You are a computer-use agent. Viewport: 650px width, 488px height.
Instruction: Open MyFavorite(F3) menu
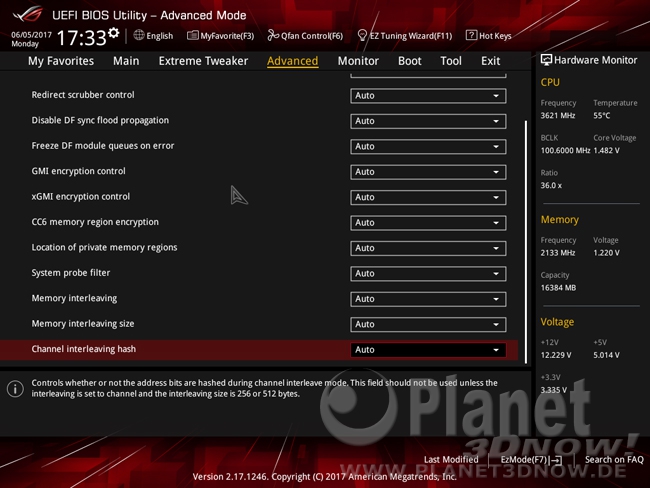click(220, 36)
